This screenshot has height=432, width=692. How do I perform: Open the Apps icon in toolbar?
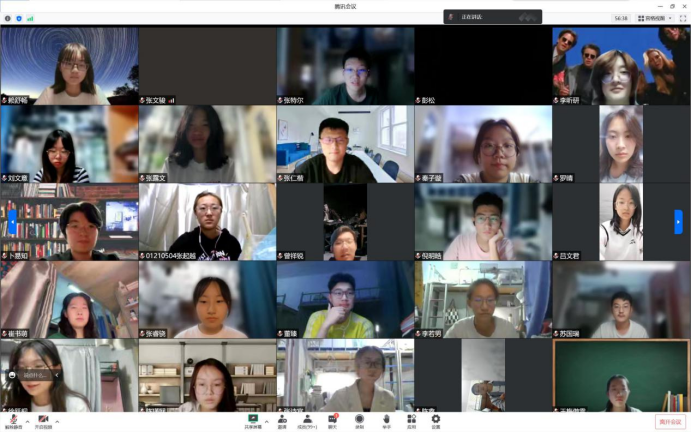(x=411, y=420)
